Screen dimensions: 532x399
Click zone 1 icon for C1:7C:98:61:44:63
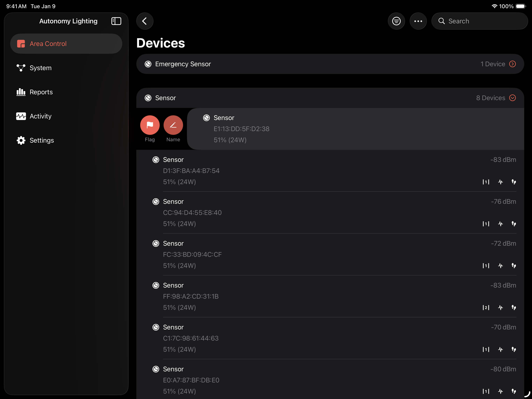[x=486, y=350]
